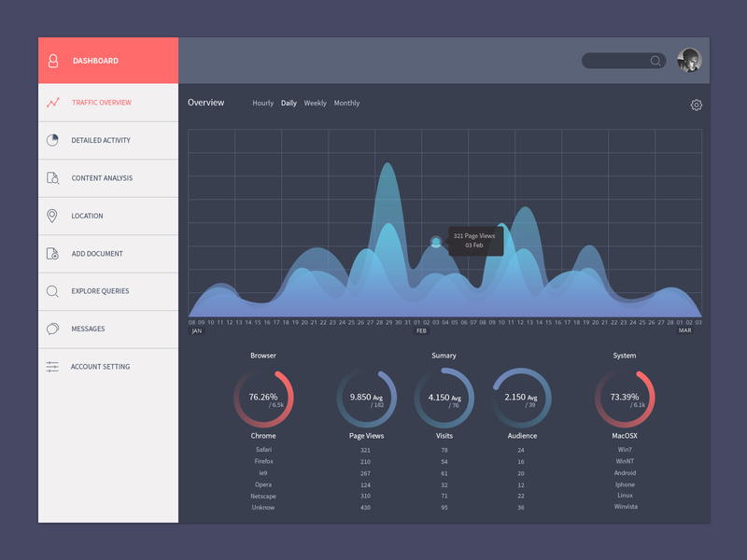Image resolution: width=747 pixels, height=560 pixels.
Task: Select Android in system list
Action: click(625, 473)
